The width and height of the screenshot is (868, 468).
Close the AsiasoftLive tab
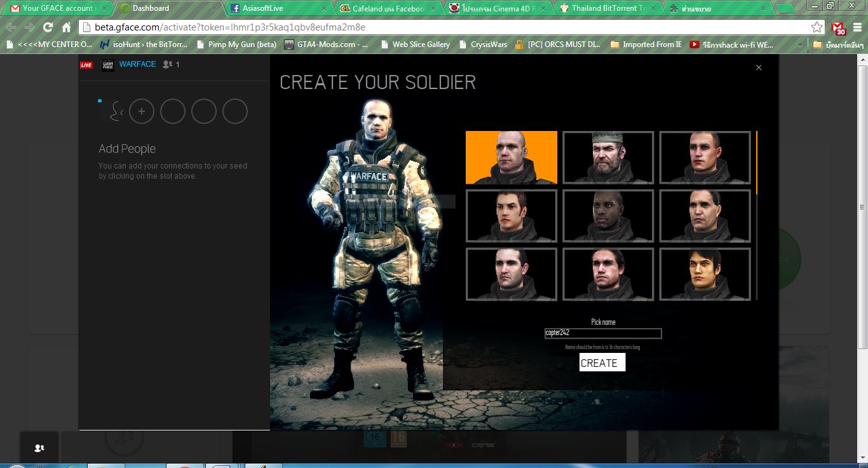pyautogui.click(x=324, y=8)
